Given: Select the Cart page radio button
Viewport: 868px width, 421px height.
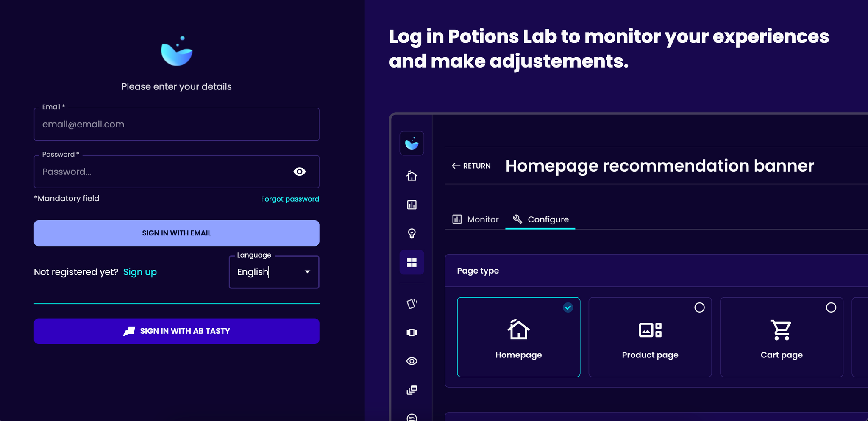Looking at the screenshot, I should tap(831, 307).
